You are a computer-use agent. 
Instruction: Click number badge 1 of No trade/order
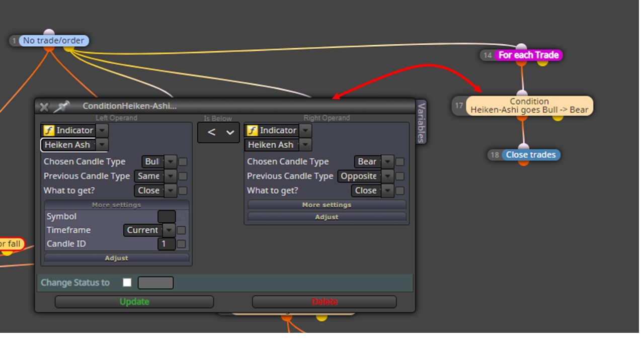15,41
